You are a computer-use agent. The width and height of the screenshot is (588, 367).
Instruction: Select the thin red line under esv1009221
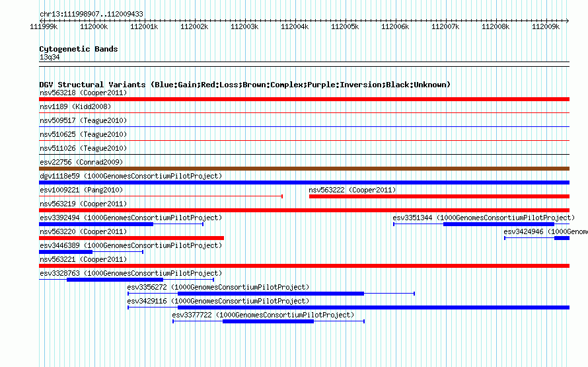click(x=161, y=196)
